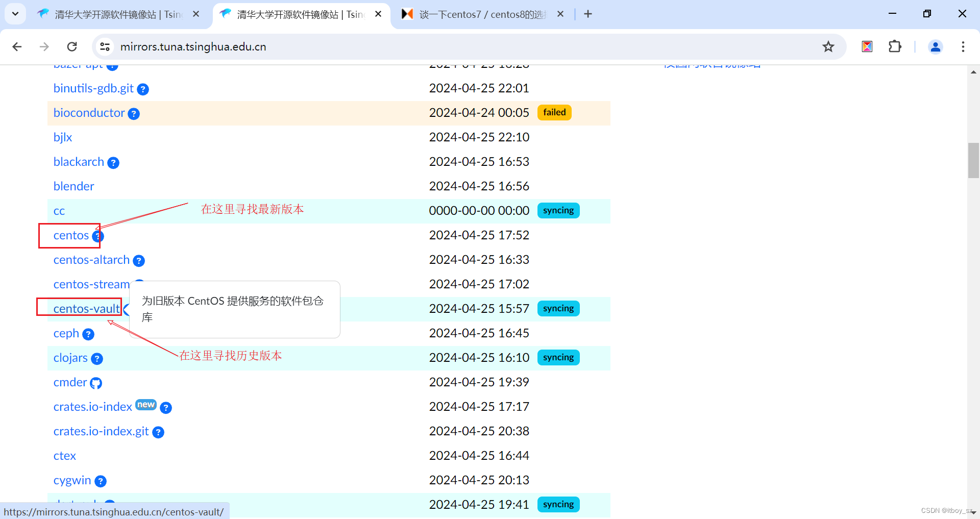
Task: Open the binutils-gdb.git mirror link
Action: pyautogui.click(x=93, y=88)
